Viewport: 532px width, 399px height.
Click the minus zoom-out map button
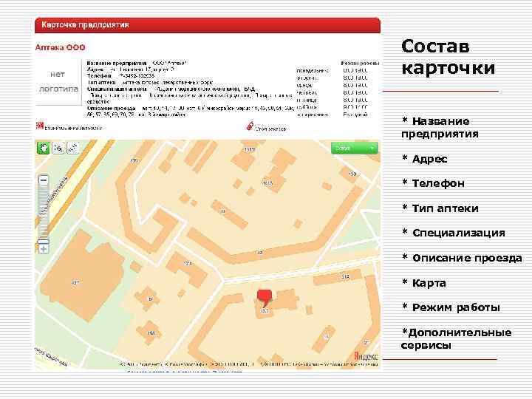(x=44, y=180)
